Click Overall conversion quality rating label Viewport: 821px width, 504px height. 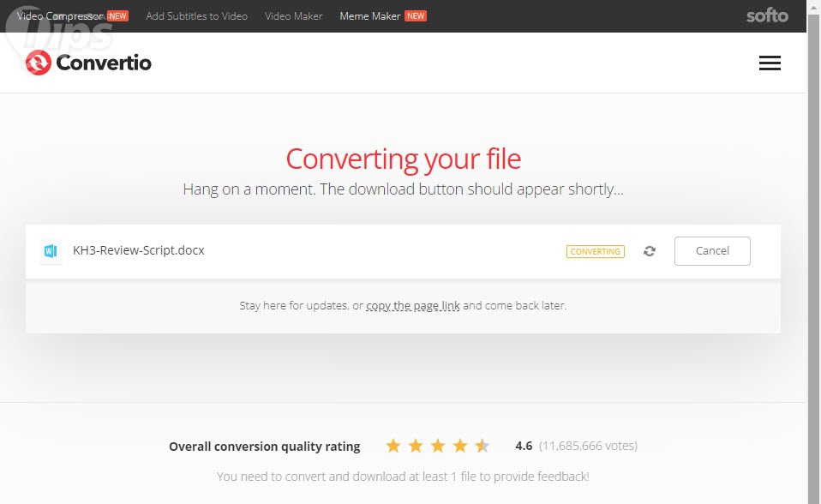tap(265, 447)
